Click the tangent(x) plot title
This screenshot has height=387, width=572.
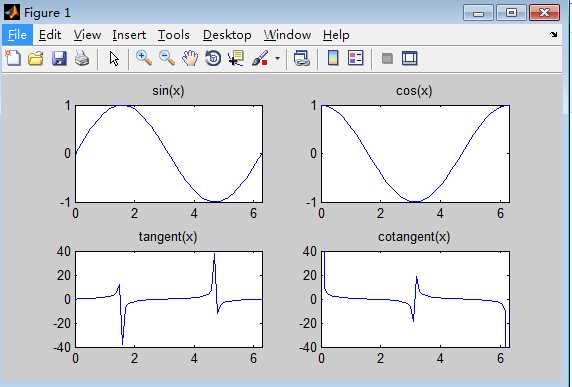[x=168, y=237]
